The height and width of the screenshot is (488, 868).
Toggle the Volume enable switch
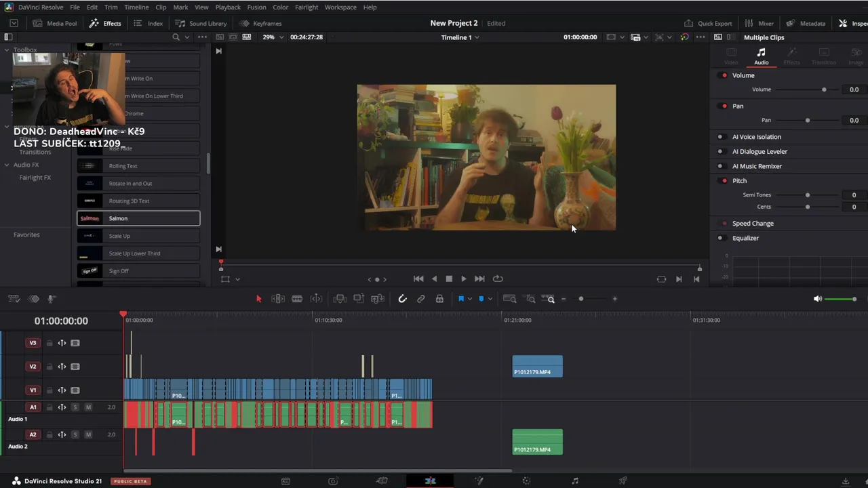(x=724, y=75)
